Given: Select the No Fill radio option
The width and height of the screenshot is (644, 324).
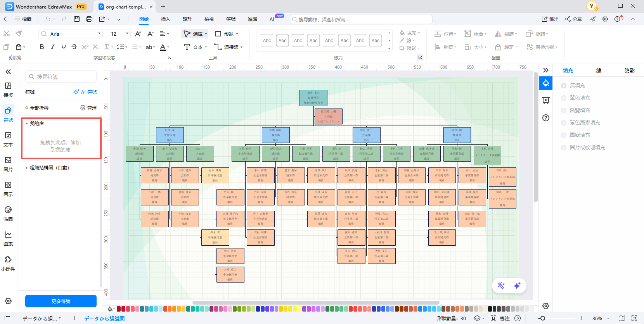Looking at the screenshot, I should pyautogui.click(x=564, y=86).
